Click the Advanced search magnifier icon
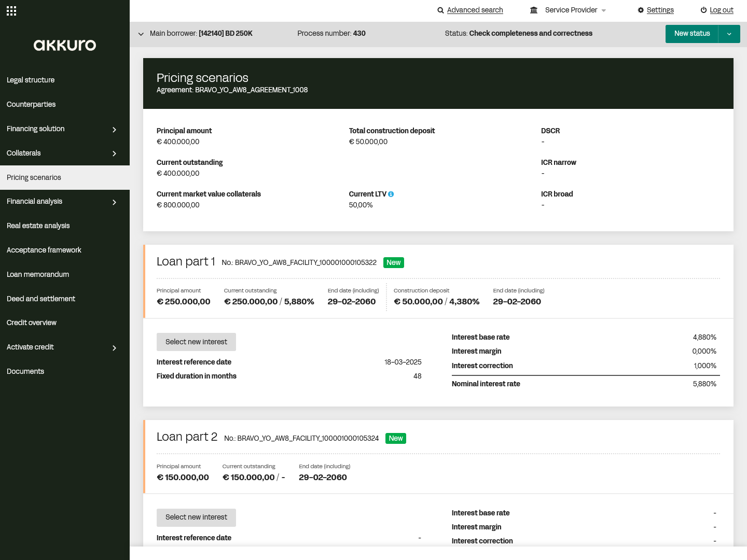The width and height of the screenshot is (747, 560). pos(440,10)
